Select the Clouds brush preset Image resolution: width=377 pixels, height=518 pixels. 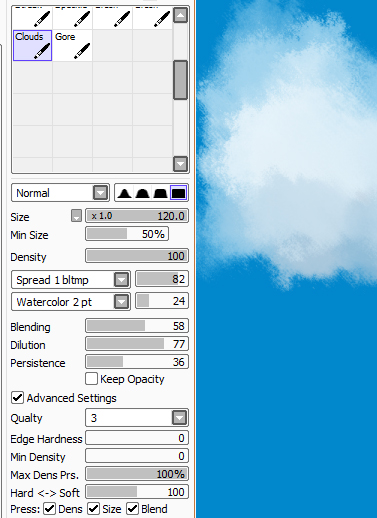[32, 45]
